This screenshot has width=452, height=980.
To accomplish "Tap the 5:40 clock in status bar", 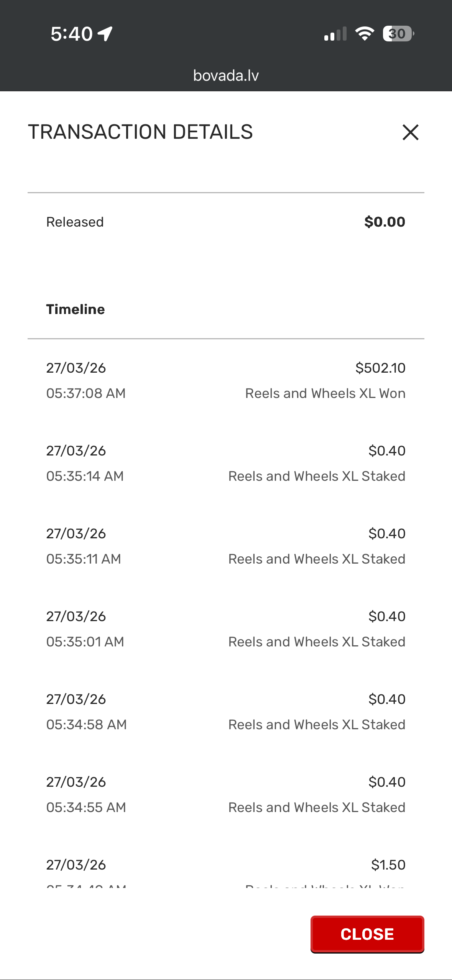I will [72, 34].
